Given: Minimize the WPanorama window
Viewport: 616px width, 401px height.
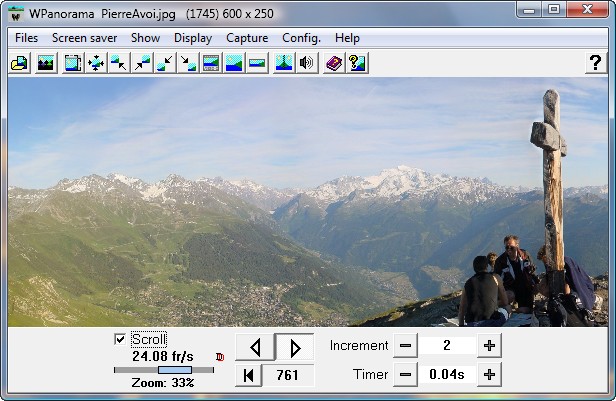Looking at the screenshot, I should pyautogui.click(x=529, y=10).
